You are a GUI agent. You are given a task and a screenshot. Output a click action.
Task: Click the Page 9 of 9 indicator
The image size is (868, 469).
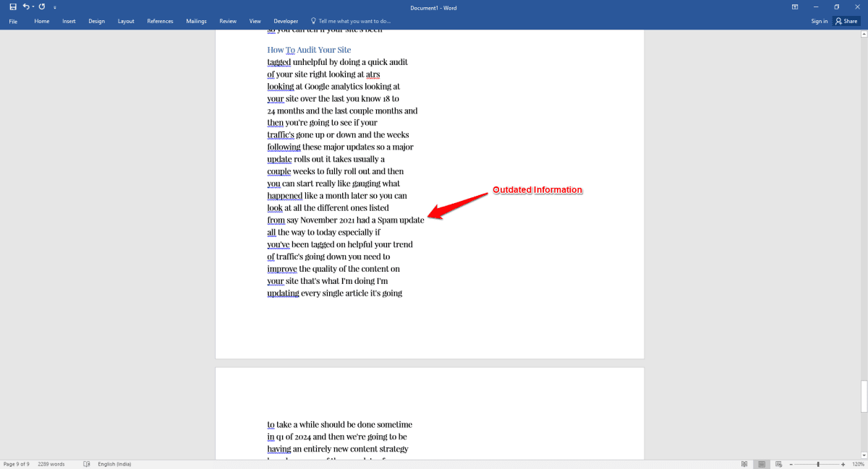point(17,464)
